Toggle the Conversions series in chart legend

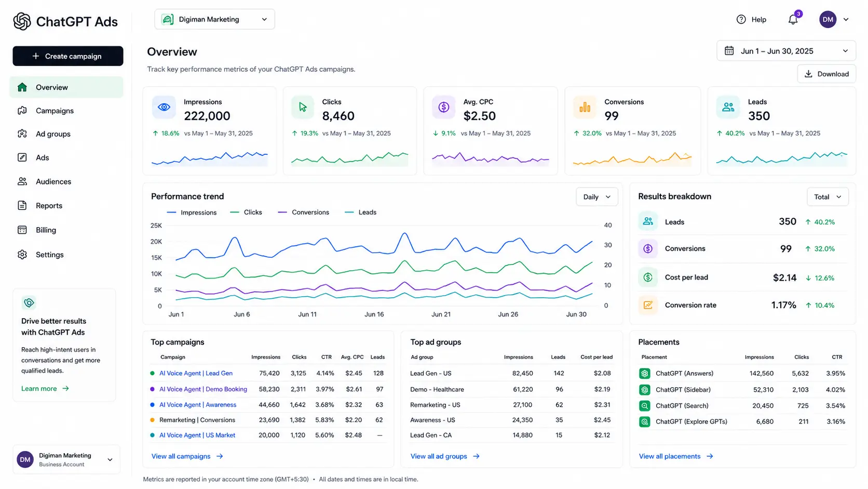click(x=303, y=212)
